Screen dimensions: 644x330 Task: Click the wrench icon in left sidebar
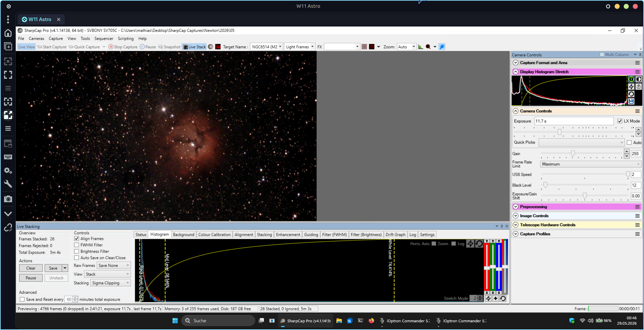coord(8,184)
